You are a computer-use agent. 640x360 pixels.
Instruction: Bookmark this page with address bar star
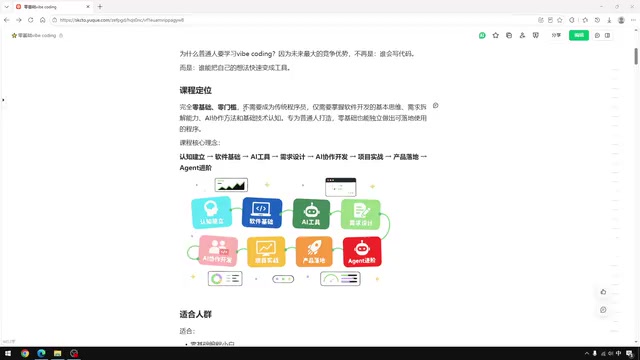coord(560,20)
